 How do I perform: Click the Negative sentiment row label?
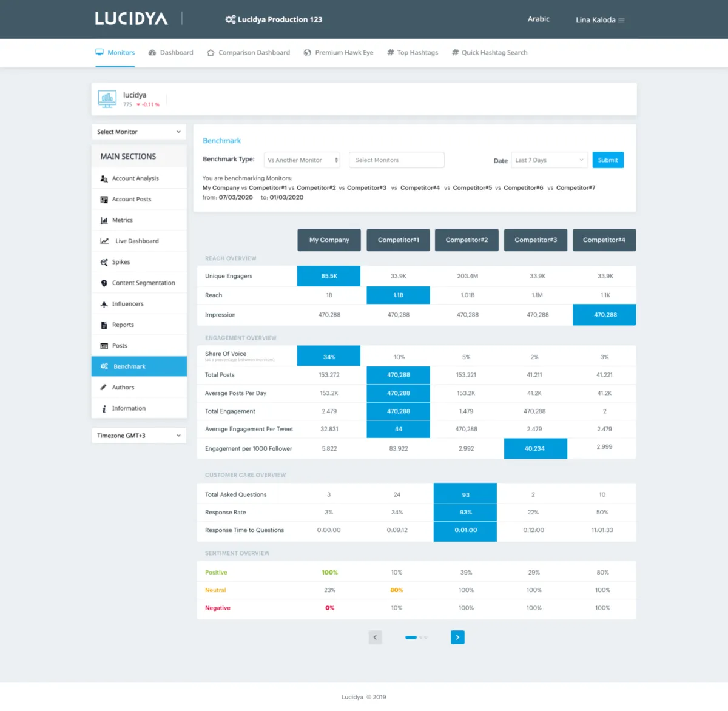coord(218,608)
